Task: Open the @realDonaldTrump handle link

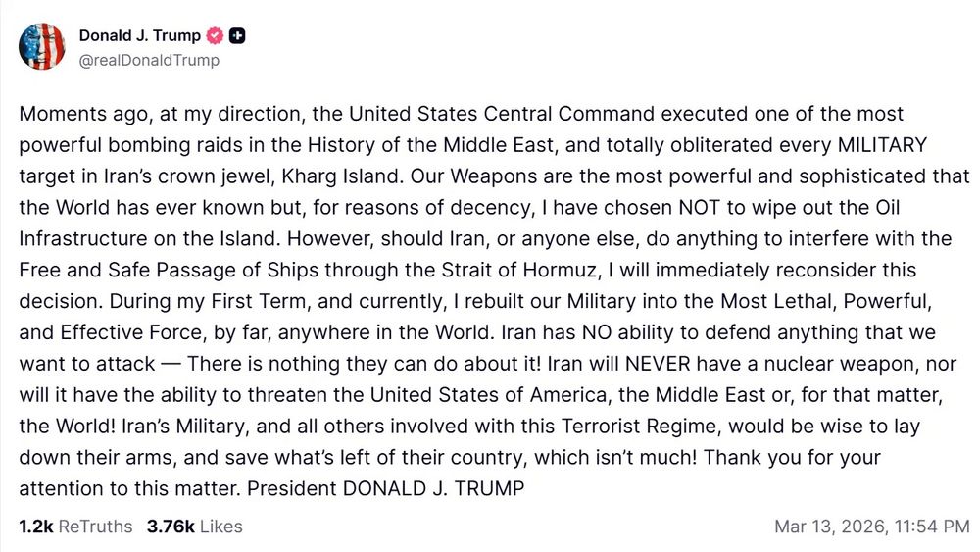Action: pyautogui.click(x=149, y=61)
